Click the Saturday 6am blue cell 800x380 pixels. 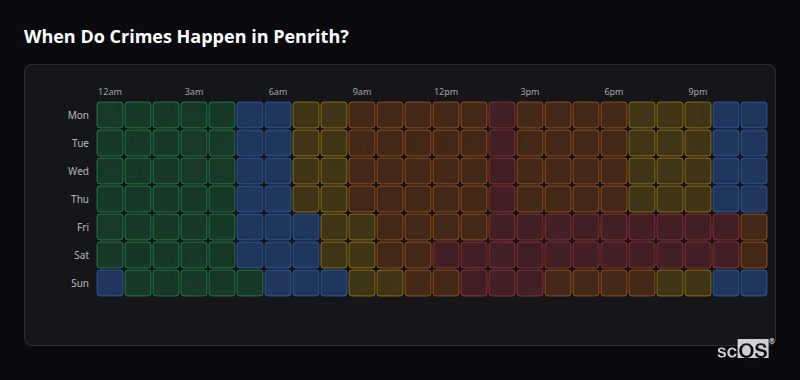tap(278, 255)
